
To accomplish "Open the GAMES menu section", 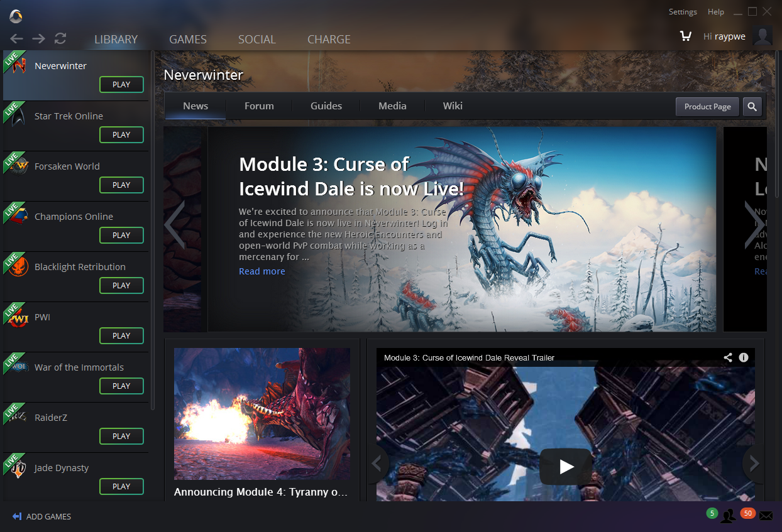I will pyautogui.click(x=187, y=40).
